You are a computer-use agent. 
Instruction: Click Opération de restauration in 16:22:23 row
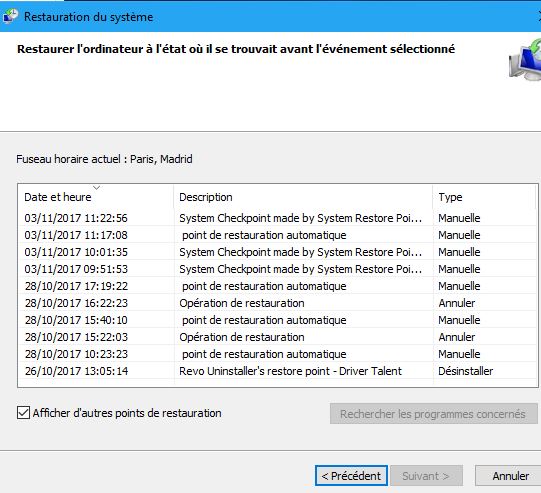242,303
